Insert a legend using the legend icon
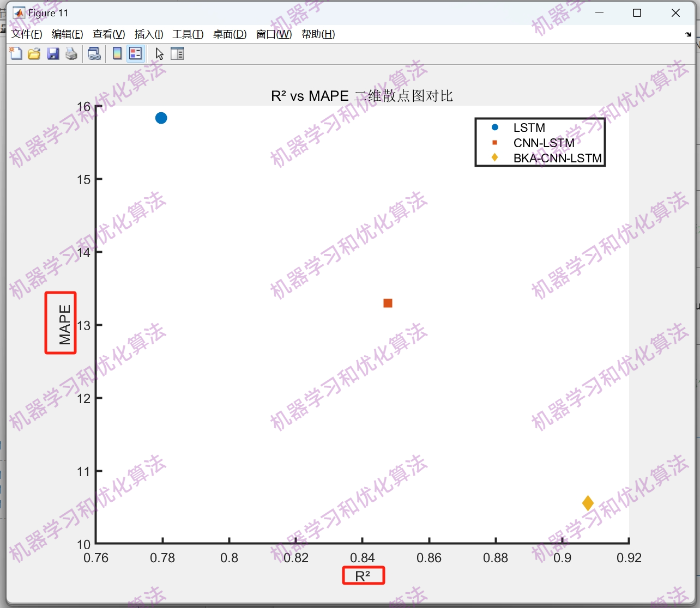This screenshot has height=608, width=700. 135,53
